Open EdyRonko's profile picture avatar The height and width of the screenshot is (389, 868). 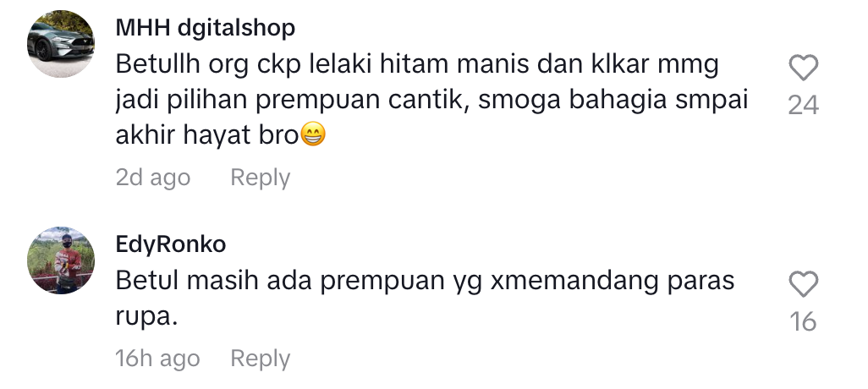(x=61, y=260)
